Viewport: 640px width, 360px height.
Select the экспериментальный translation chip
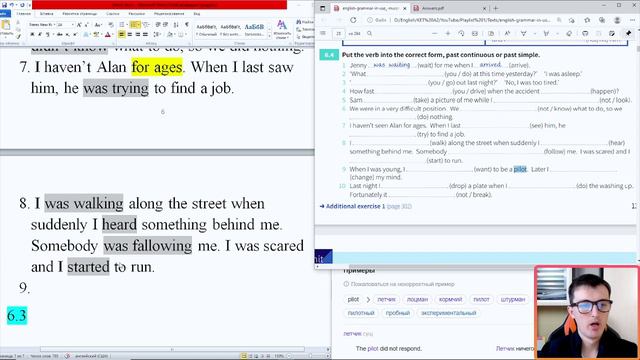[448, 313]
